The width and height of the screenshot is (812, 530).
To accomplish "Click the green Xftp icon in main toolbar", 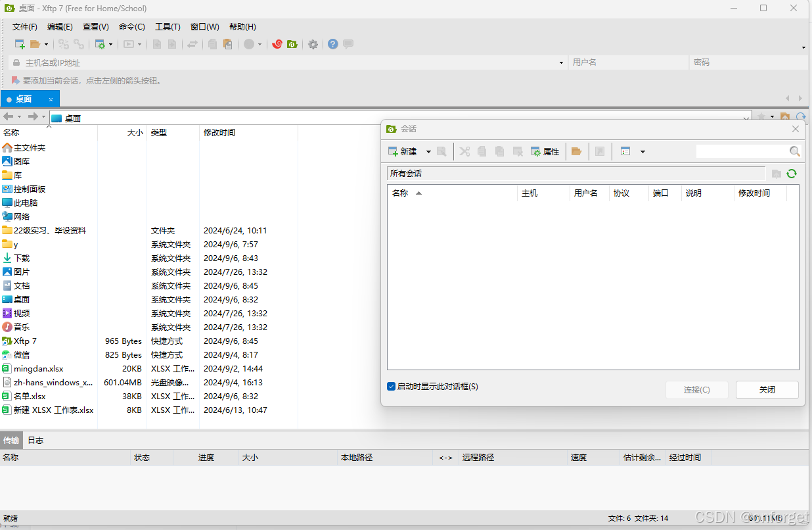I will click(292, 44).
